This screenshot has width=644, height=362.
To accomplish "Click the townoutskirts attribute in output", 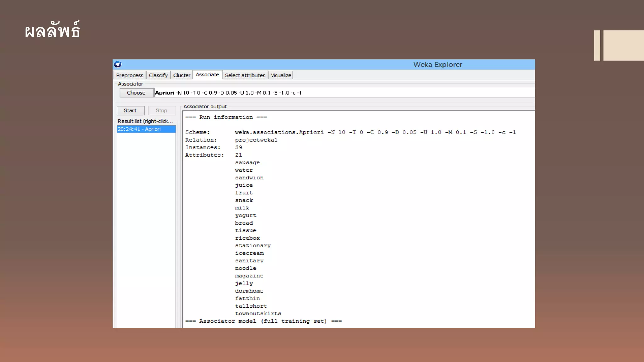I will (x=258, y=314).
